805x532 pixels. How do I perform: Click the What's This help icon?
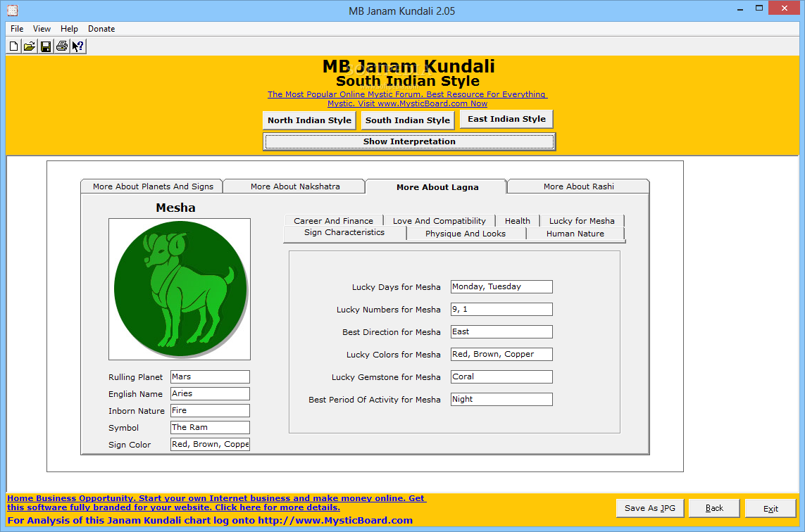[78, 46]
